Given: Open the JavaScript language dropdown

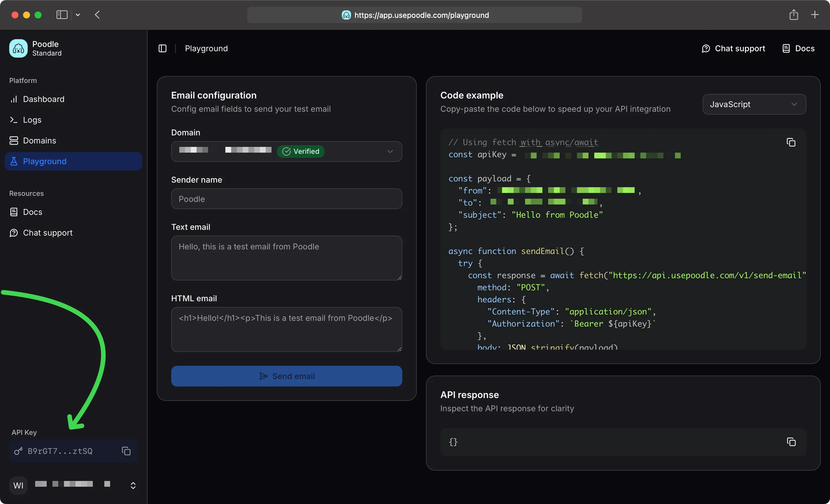Looking at the screenshot, I should click(754, 104).
